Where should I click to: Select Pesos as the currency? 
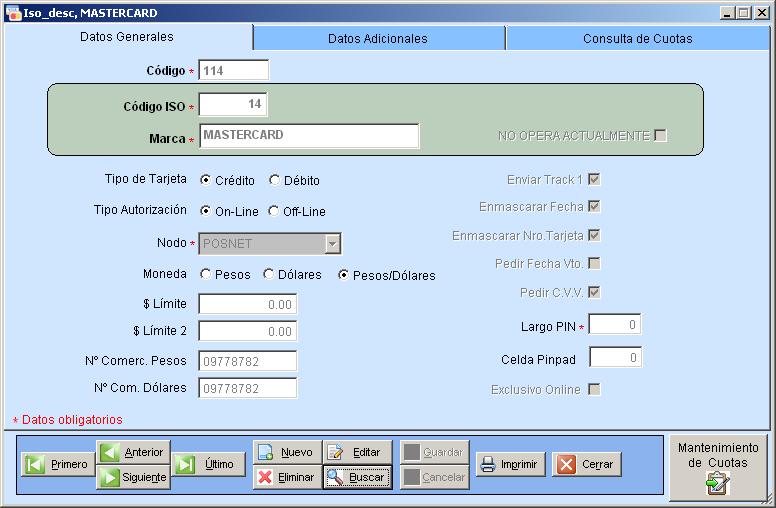207,275
